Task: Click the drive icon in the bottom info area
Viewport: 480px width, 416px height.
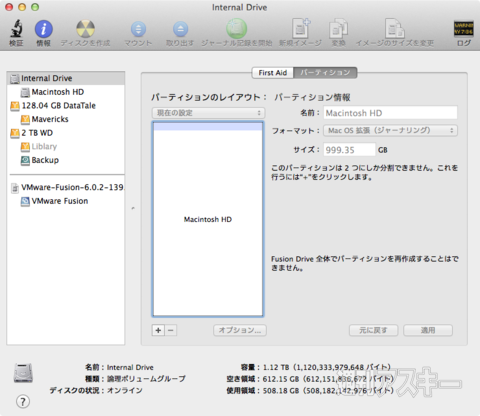Action: [23, 373]
